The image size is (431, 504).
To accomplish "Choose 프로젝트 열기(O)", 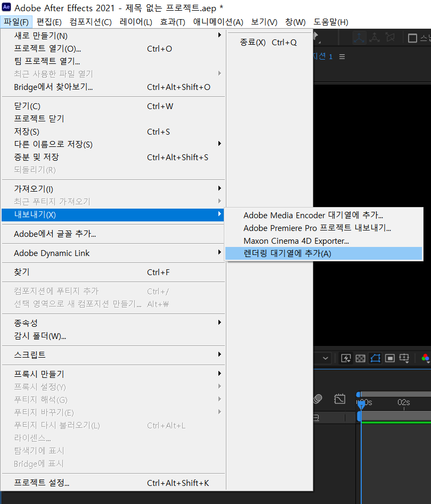I will click(x=113, y=48).
